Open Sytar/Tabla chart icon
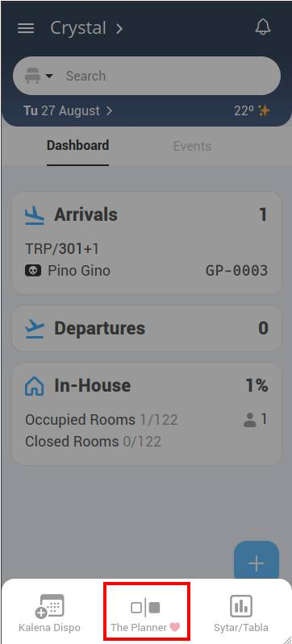Viewport: 292px width, 644px height. (241, 606)
